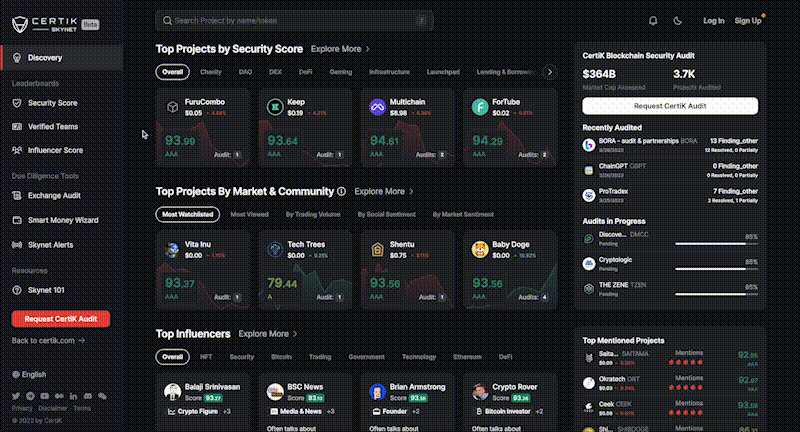This screenshot has height=432, width=800.
Task: Select the Overall security score tab
Action: (x=172, y=72)
